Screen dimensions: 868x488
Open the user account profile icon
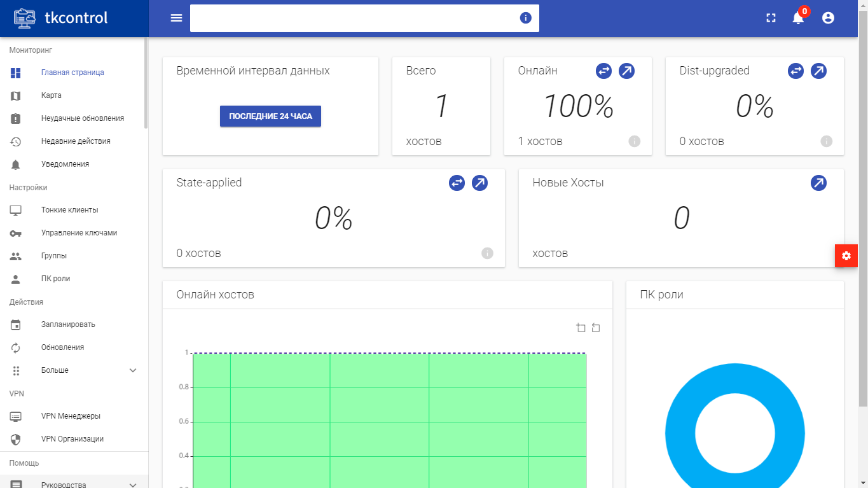(828, 18)
